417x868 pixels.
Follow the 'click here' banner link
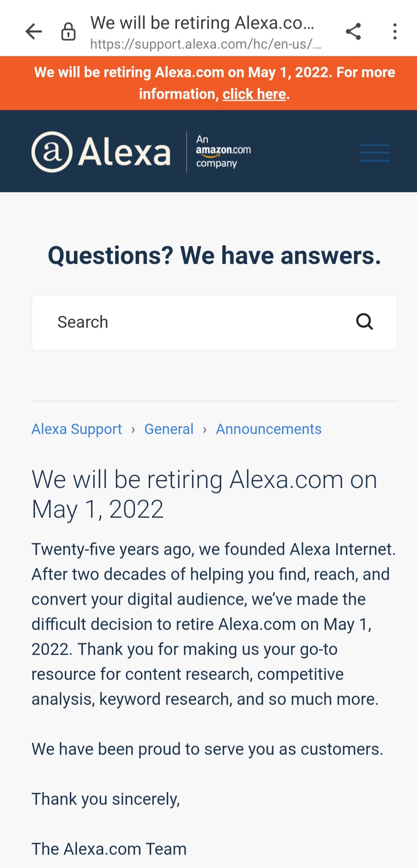click(254, 94)
